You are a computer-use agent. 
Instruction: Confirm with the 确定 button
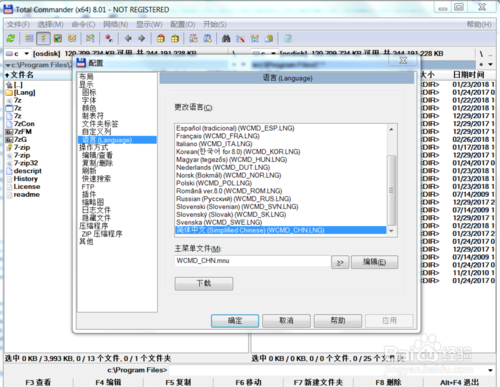click(235, 321)
